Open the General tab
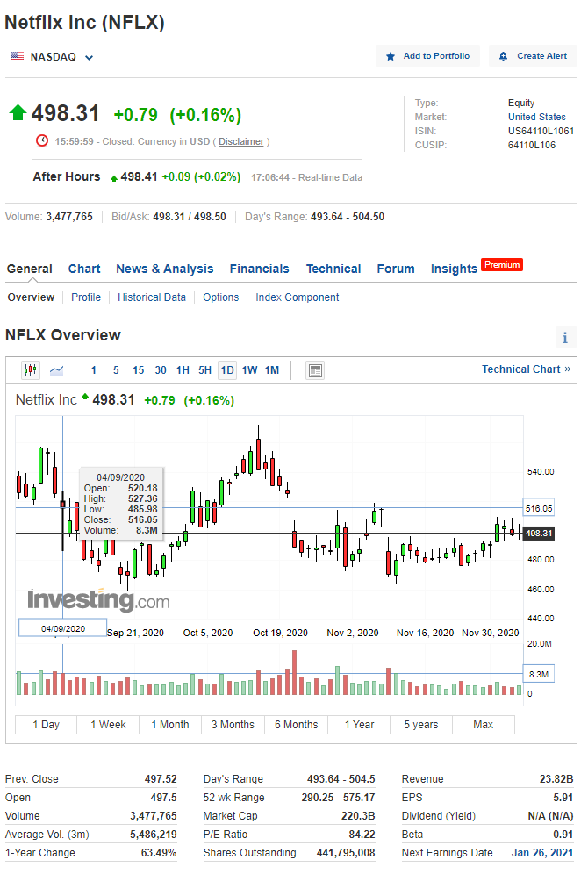Screen dimensions: 588x874 click(30, 269)
